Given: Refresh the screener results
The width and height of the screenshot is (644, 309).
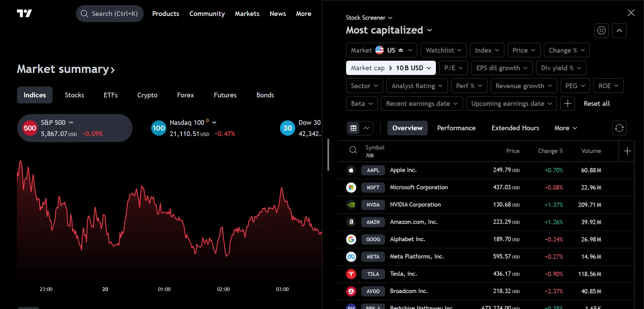Looking at the screenshot, I should click(x=619, y=128).
